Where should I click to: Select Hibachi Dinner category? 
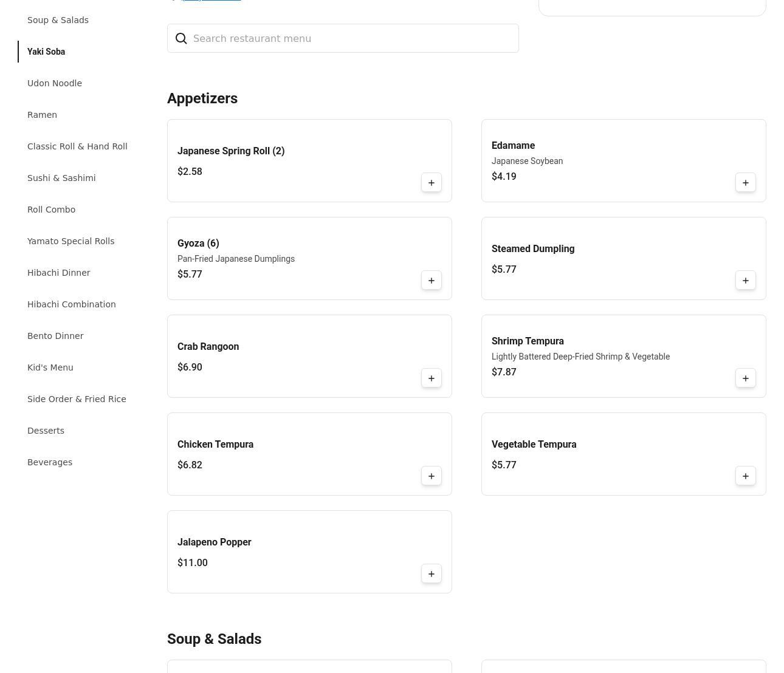58,273
